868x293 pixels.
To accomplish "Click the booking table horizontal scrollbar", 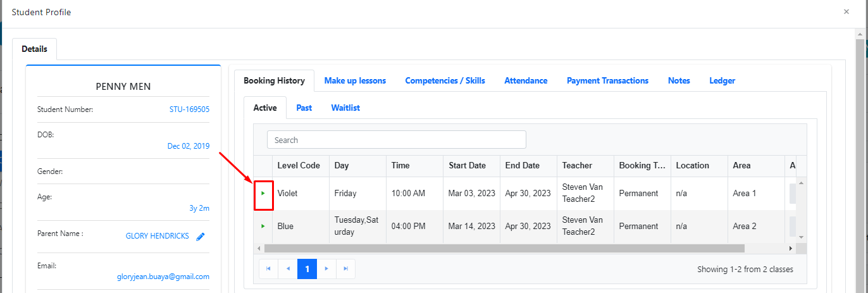I will [x=504, y=249].
